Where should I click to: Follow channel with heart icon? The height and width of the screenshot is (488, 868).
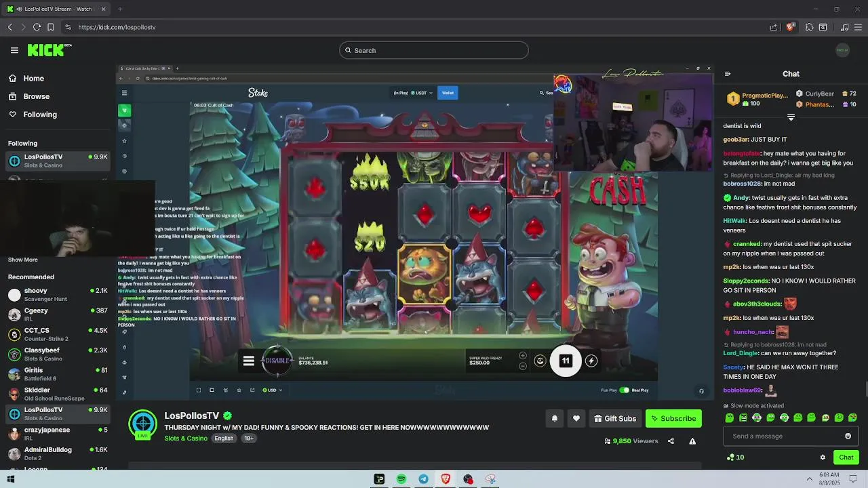click(x=576, y=418)
